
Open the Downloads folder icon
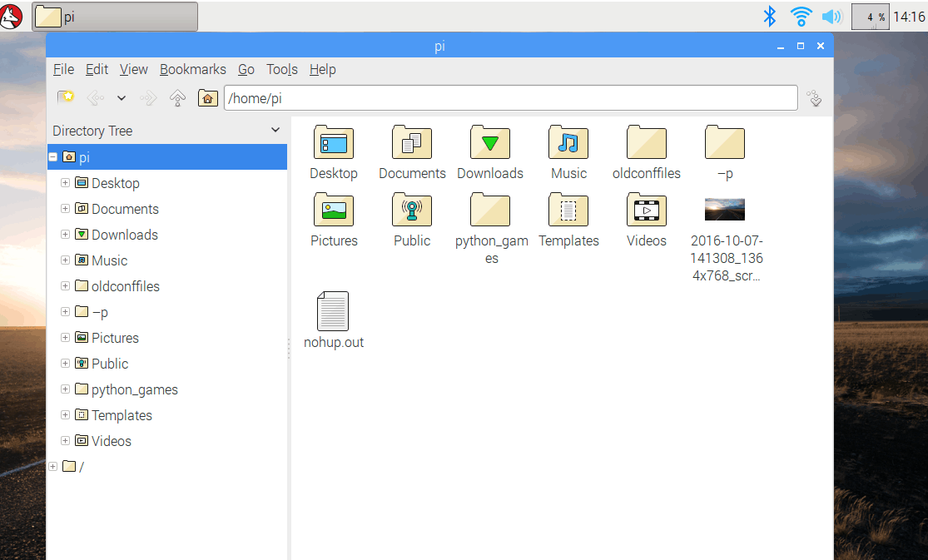coord(490,143)
